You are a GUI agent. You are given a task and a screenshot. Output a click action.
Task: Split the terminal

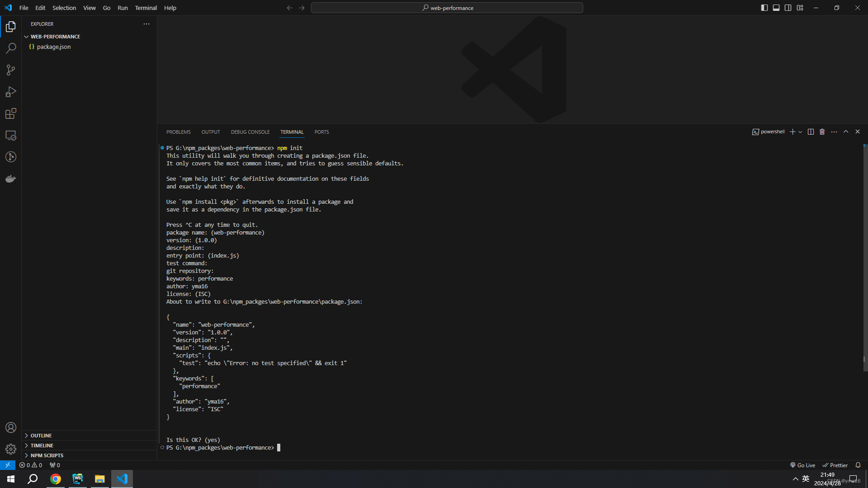coord(811,132)
